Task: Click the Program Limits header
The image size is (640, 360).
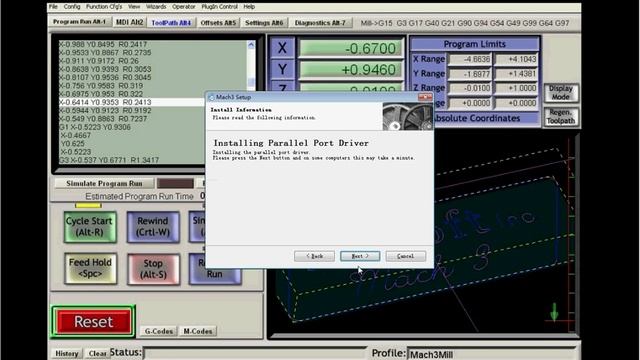Action: 474,44
